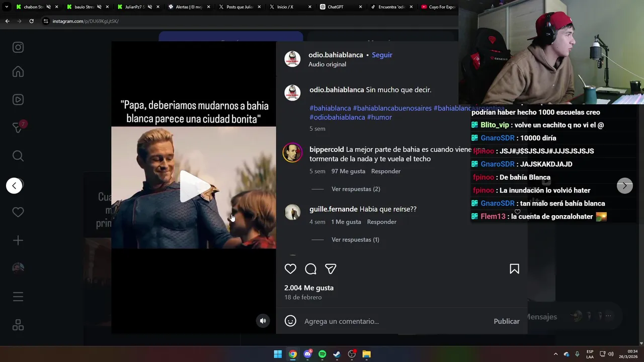Switch to JulianPz7 browser tab
This screenshot has width=644, height=362.
(137, 7)
